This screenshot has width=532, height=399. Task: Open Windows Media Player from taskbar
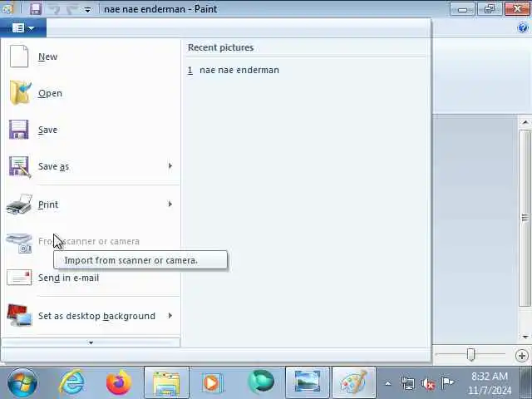213,382
